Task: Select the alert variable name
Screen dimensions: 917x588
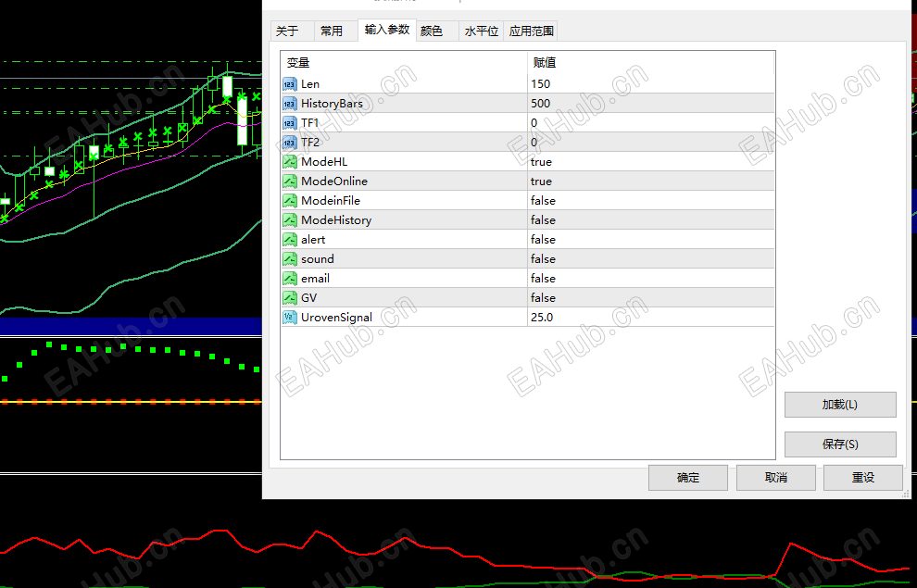Action: [x=313, y=240]
